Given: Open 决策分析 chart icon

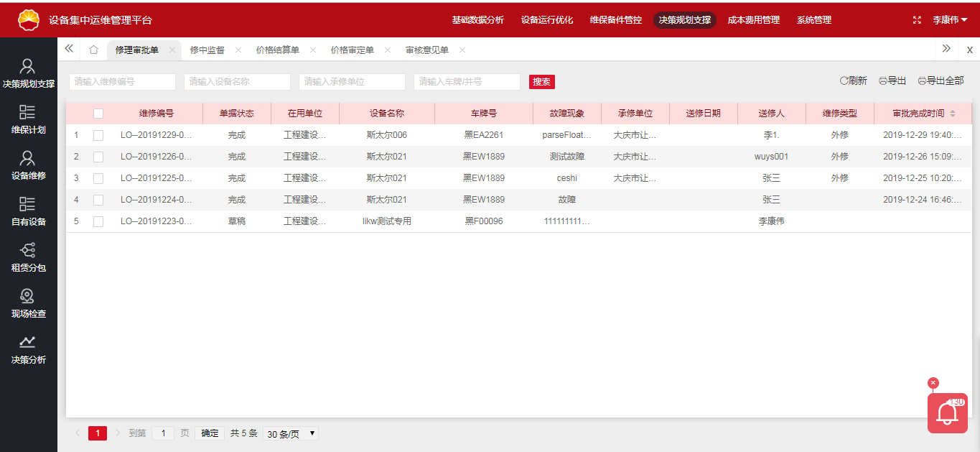Looking at the screenshot, I should tap(28, 349).
